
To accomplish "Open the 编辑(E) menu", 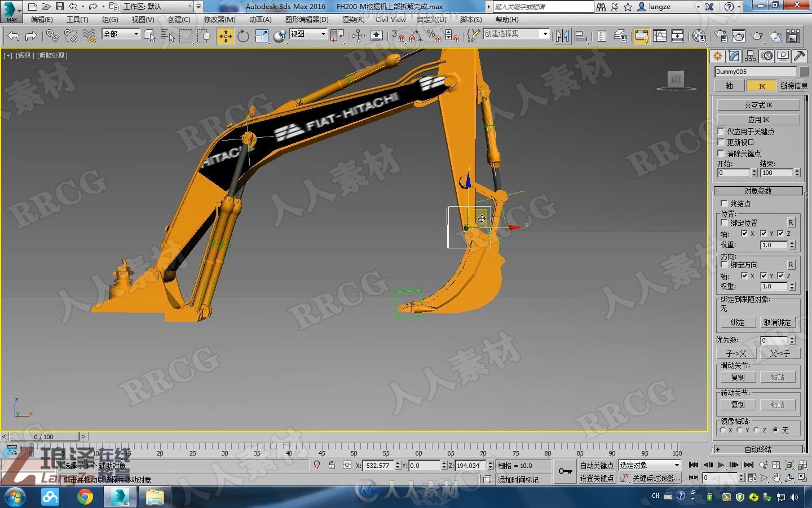I will (x=42, y=19).
